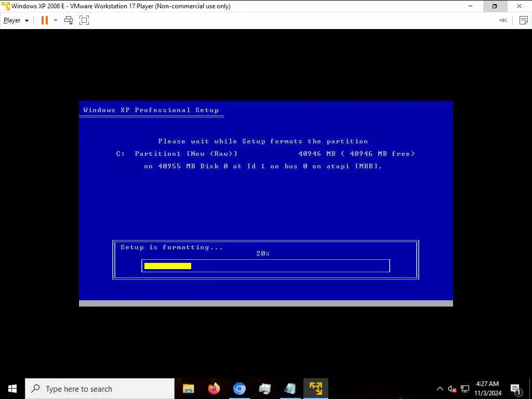Image resolution: width=532 pixels, height=399 pixels.
Task: Click the 'Windows XP Professional Setup' heading
Action: click(x=151, y=110)
